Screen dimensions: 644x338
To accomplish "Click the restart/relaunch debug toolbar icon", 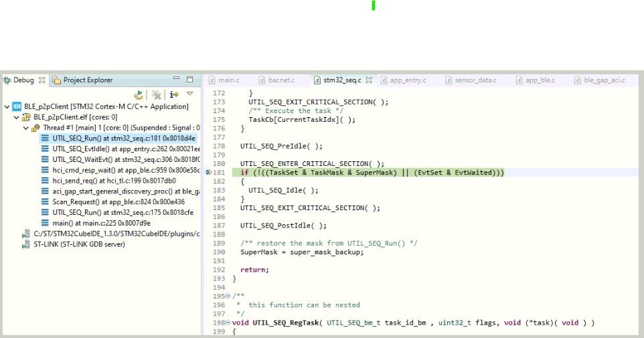I will [x=139, y=95].
